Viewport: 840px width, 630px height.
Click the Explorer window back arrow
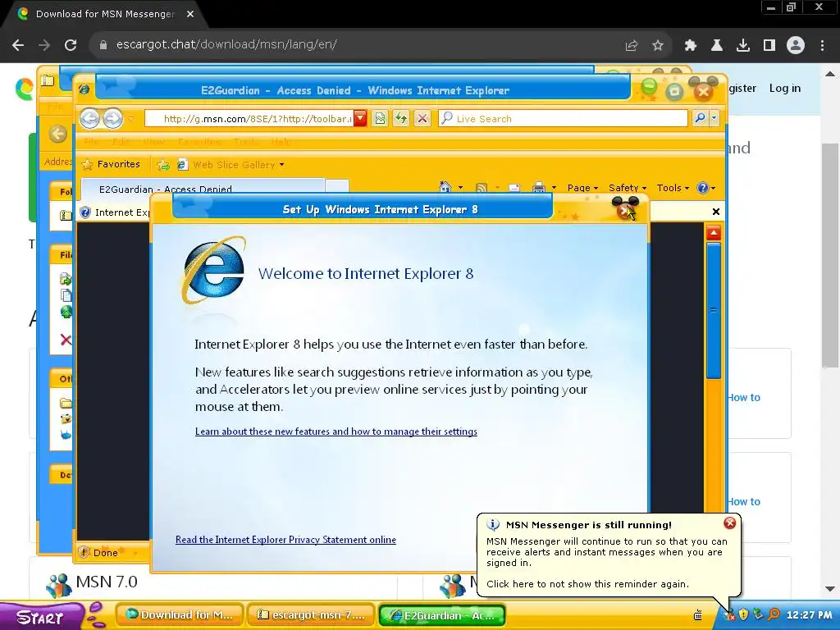(58, 134)
